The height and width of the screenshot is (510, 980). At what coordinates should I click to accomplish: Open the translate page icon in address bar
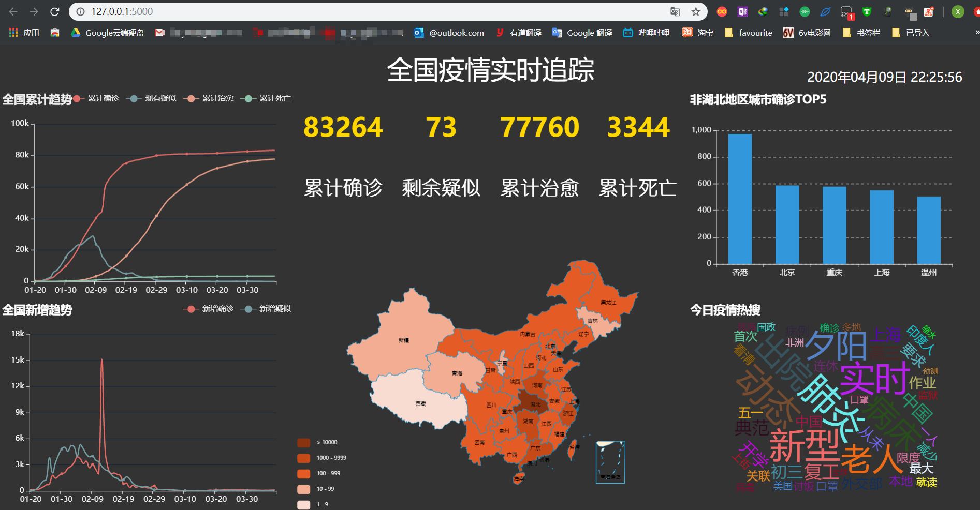coord(675,11)
